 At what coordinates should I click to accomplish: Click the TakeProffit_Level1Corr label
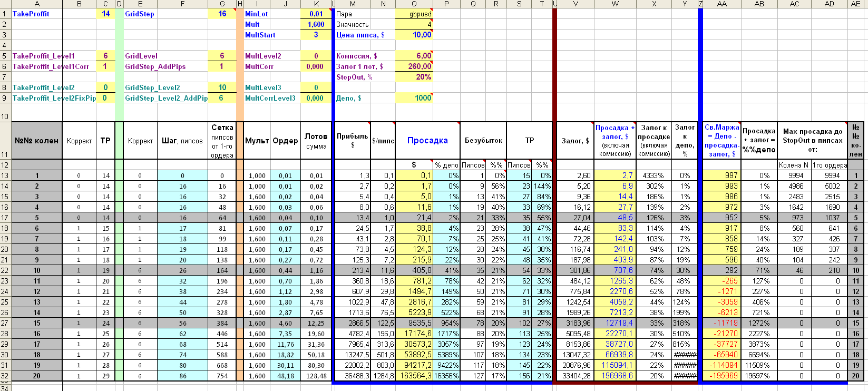pos(51,66)
